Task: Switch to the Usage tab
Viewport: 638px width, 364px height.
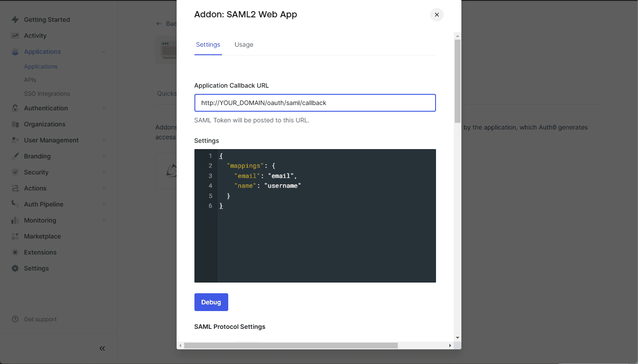Action: (x=244, y=44)
